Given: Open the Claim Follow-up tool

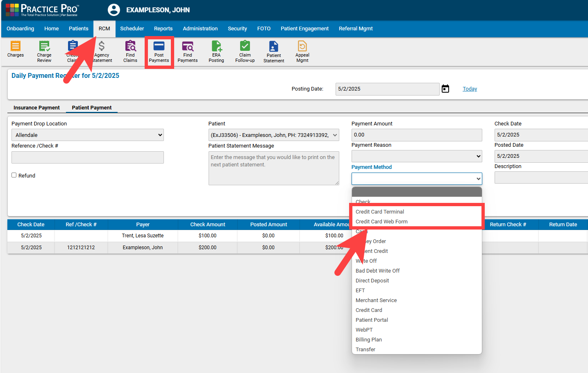Looking at the screenshot, I should pyautogui.click(x=245, y=51).
